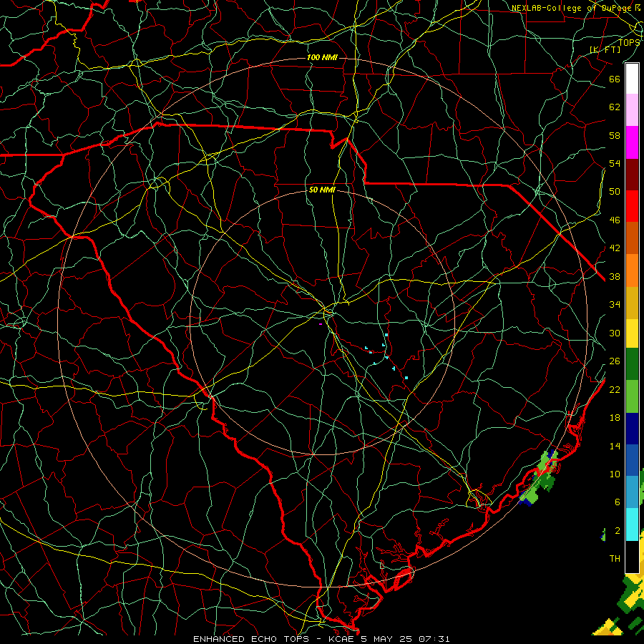Click the 50 NMI range ring label

(322, 190)
